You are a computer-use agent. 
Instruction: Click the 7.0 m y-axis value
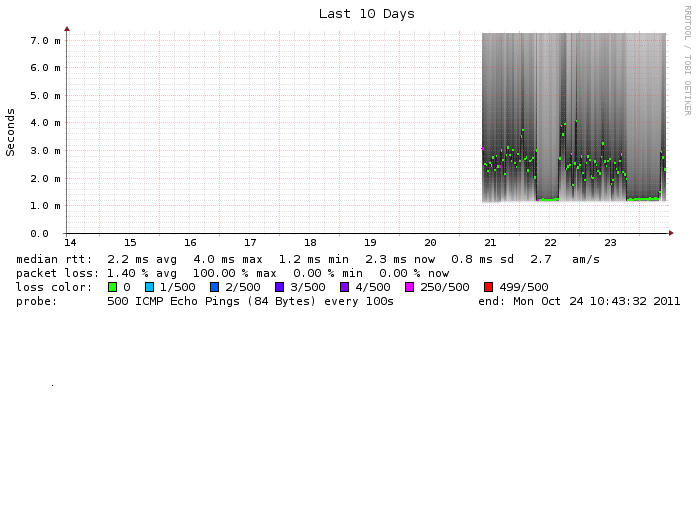click(45, 40)
